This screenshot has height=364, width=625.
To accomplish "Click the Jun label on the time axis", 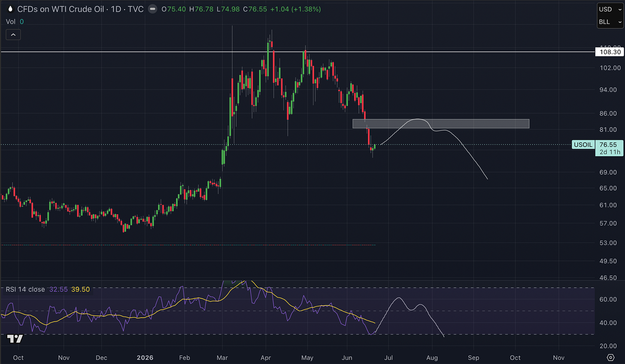I will [347, 358].
